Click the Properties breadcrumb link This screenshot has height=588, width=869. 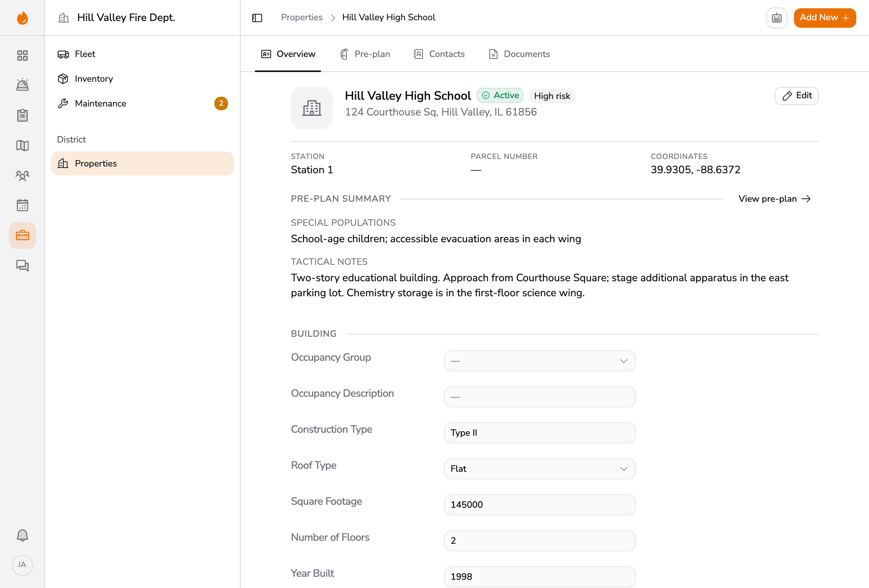(302, 17)
